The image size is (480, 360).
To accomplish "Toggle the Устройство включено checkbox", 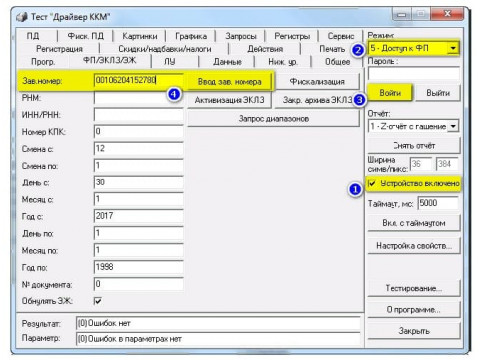I will pyautogui.click(x=372, y=183).
